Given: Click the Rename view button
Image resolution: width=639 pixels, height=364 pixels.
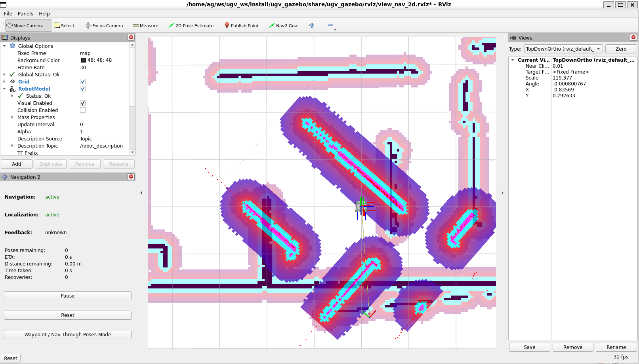Looking at the screenshot, I should pyautogui.click(x=616, y=347).
